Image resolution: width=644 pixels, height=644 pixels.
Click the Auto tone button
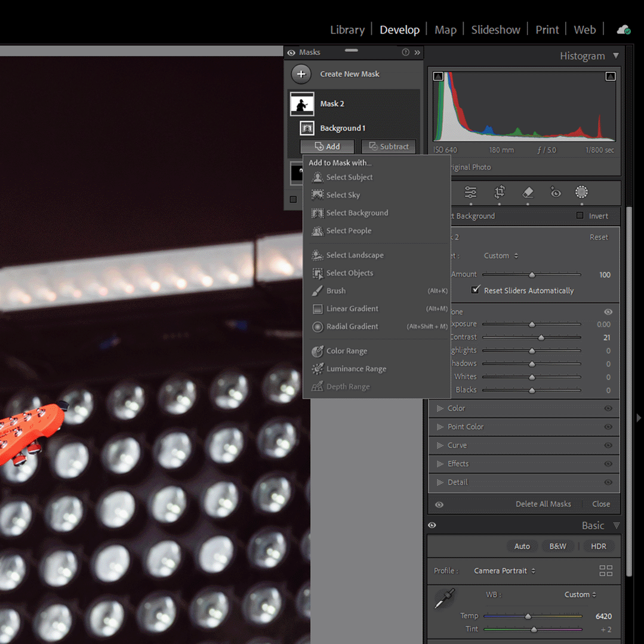522,546
